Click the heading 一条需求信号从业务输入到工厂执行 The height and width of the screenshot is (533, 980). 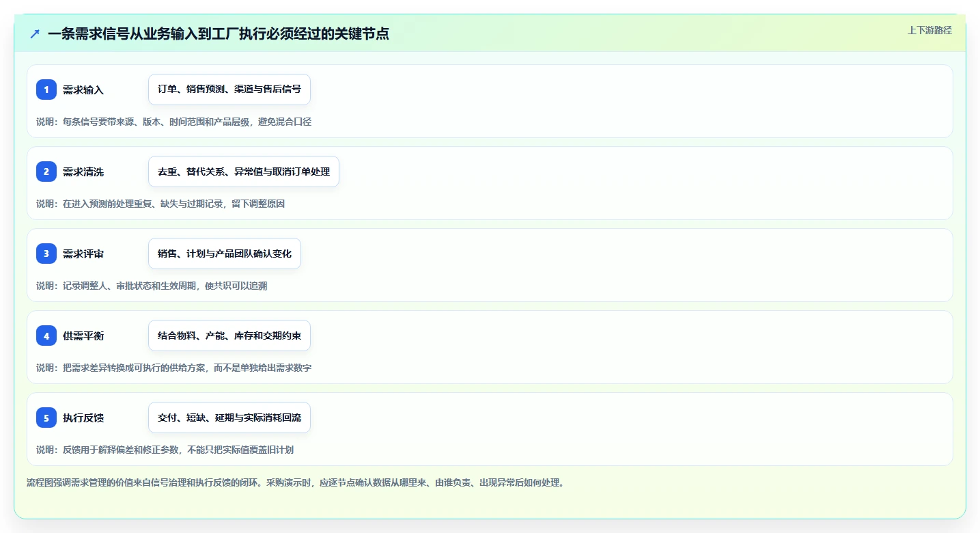(x=219, y=33)
